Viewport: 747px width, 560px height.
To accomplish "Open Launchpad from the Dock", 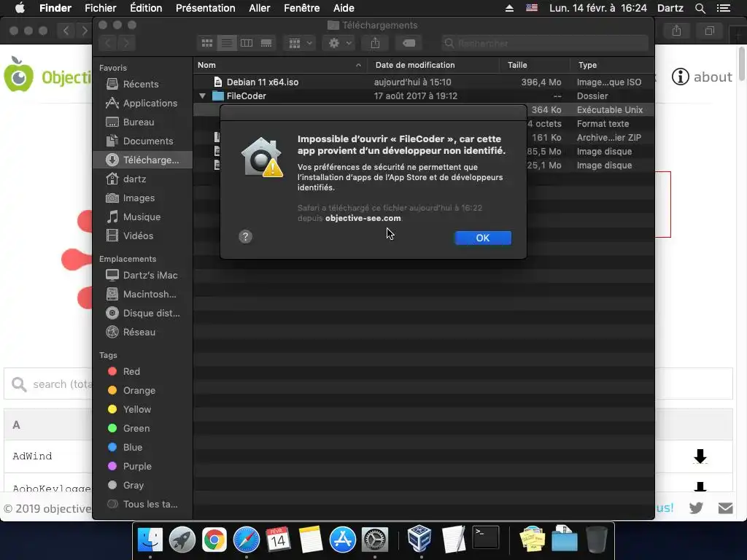I will pos(182,540).
